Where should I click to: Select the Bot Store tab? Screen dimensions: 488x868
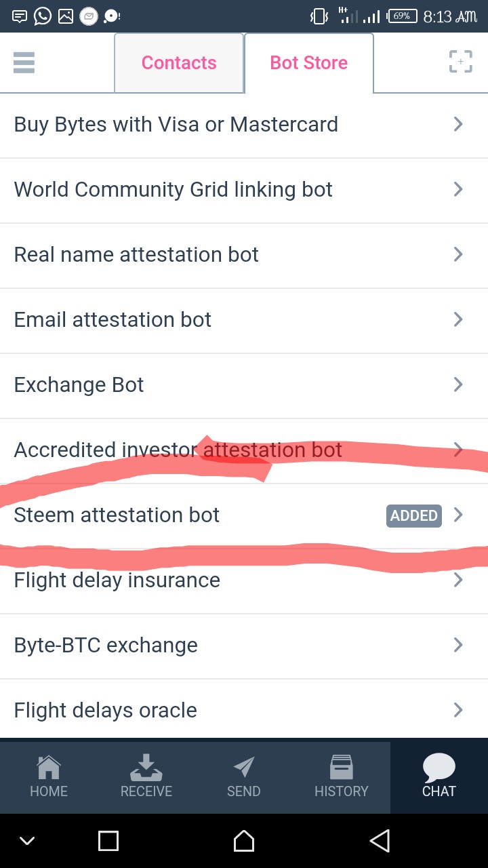(308, 63)
